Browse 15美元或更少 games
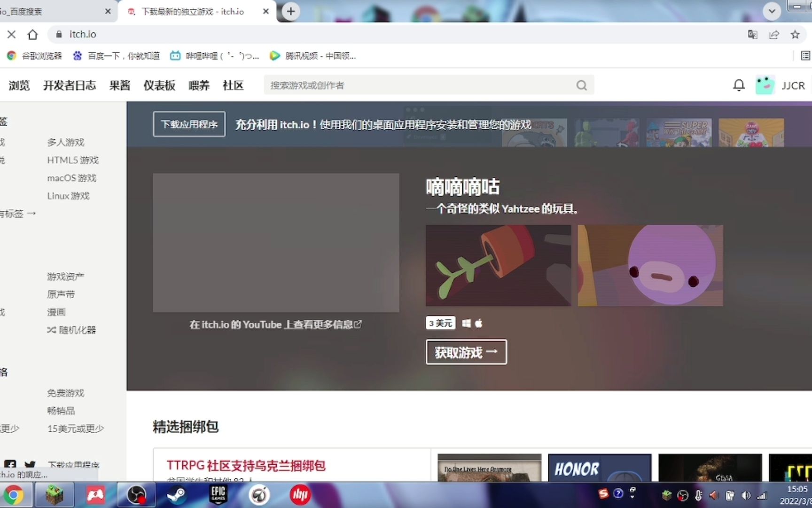This screenshot has width=812, height=508. pos(76,429)
